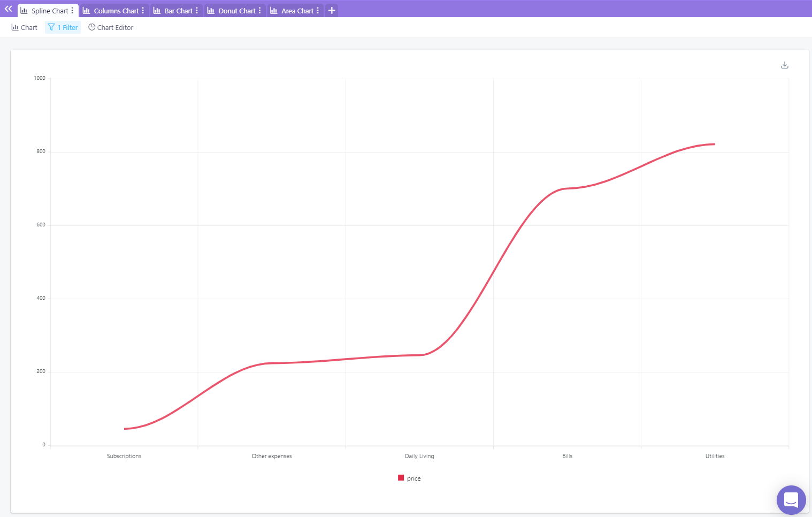This screenshot has height=517, width=812.
Task: Switch to the Bar Chart tab
Action: pos(178,11)
